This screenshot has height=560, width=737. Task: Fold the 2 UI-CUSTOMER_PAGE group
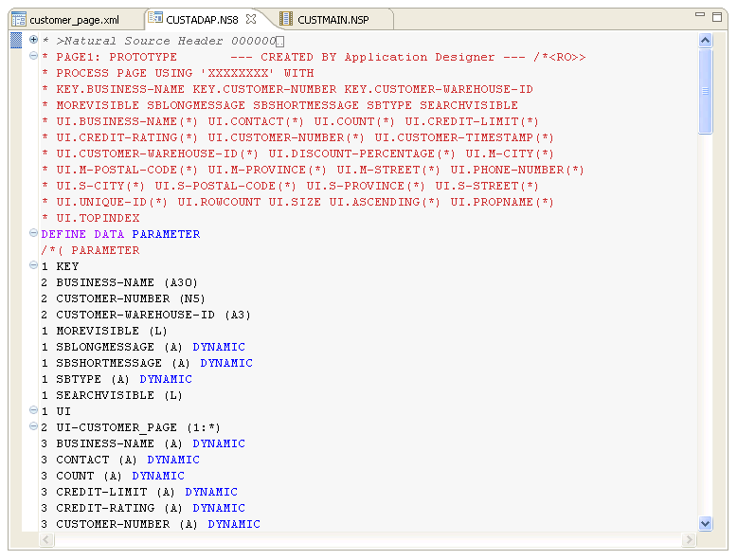34,427
